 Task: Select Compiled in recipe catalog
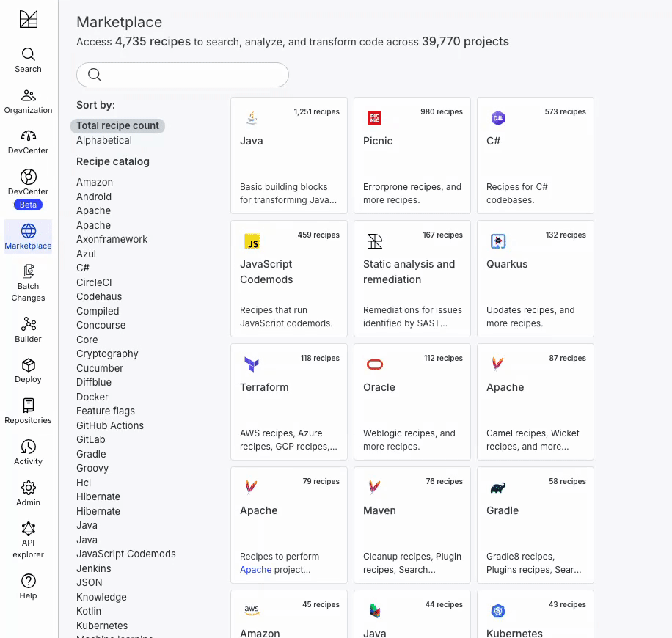[x=98, y=311]
